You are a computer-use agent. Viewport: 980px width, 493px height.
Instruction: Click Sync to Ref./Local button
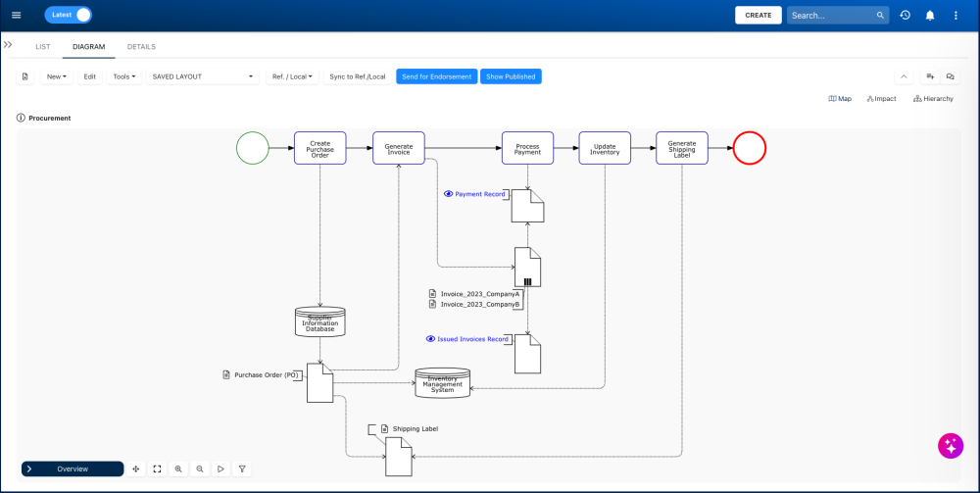pos(358,76)
